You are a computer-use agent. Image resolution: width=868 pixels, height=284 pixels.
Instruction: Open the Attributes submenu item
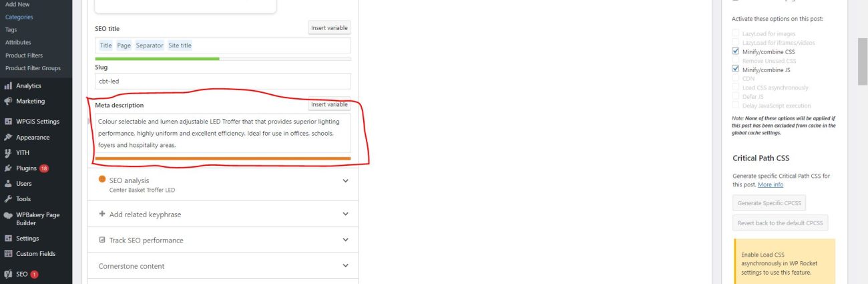click(x=18, y=42)
